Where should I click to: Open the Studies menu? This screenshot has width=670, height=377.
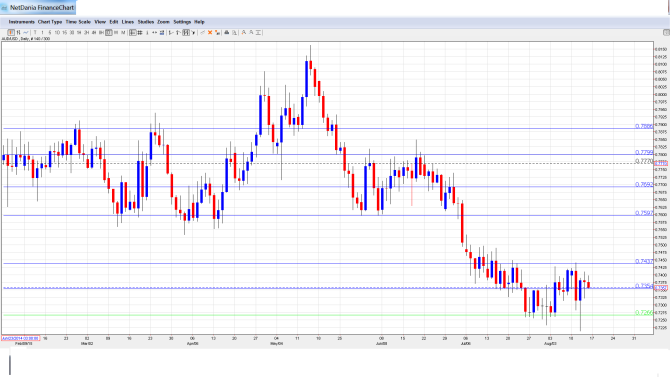146,22
